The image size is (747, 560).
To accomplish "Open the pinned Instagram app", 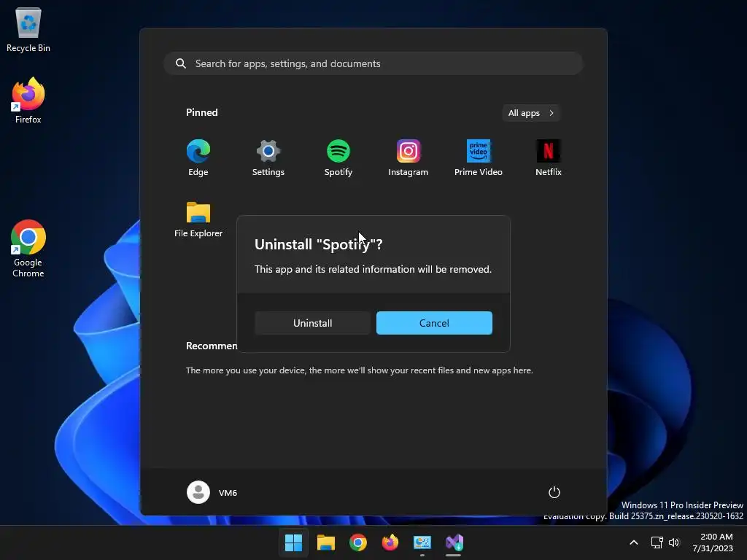I will pyautogui.click(x=409, y=158).
